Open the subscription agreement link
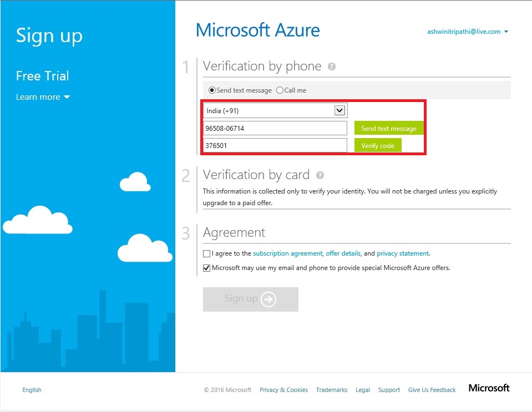 (x=287, y=253)
